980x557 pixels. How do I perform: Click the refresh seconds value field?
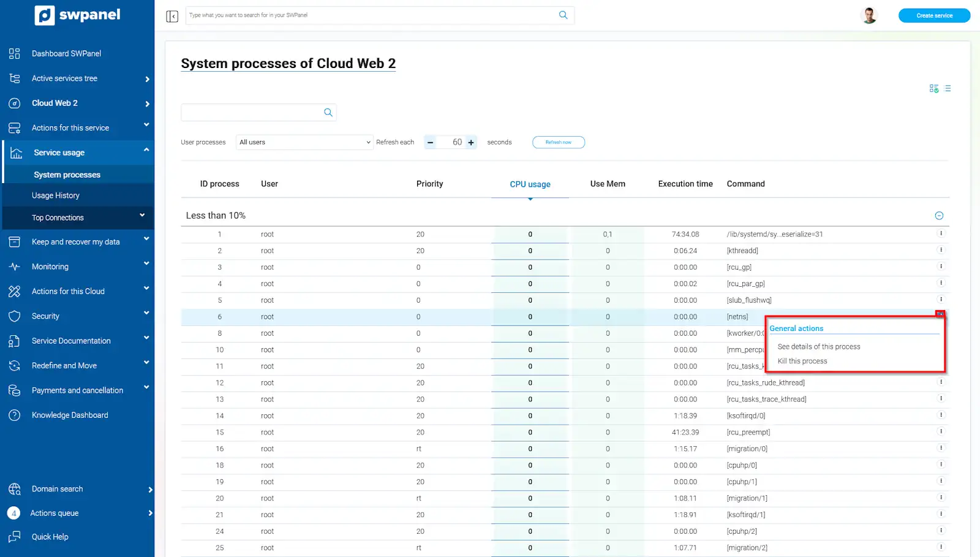451,142
